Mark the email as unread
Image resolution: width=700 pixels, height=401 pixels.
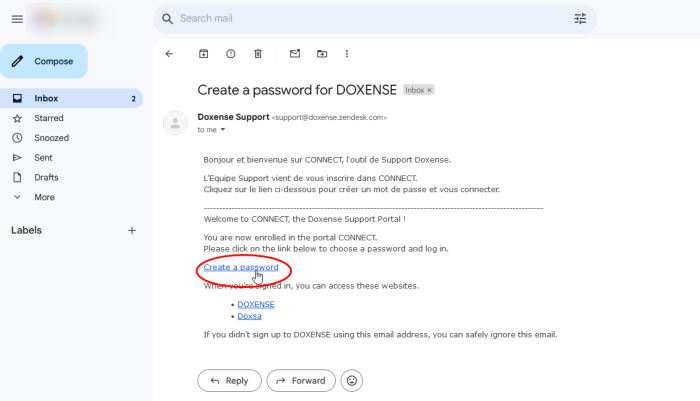295,53
